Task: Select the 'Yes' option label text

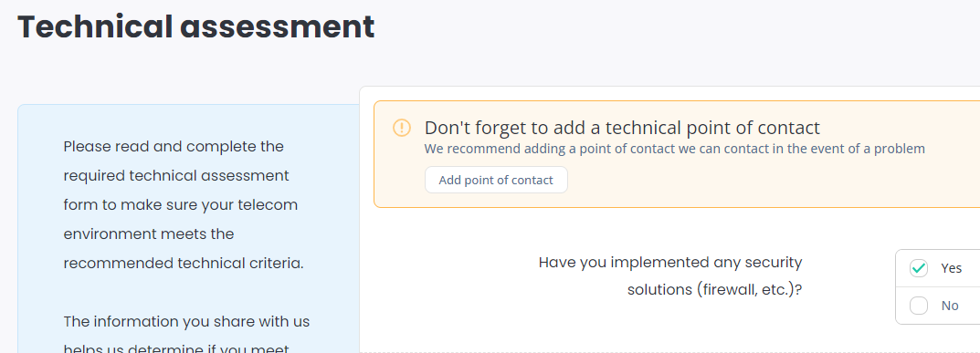Action: pyautogui.click(x=952, y=268)
